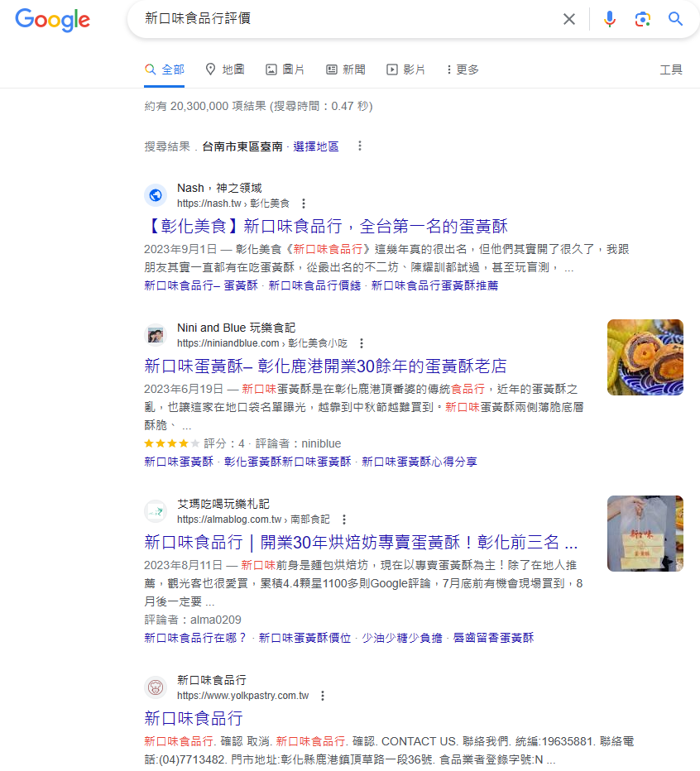Open location options three-dot menu beside 選擇地區
This screenshot has width=700, height=771.
[x=360, y=146]
